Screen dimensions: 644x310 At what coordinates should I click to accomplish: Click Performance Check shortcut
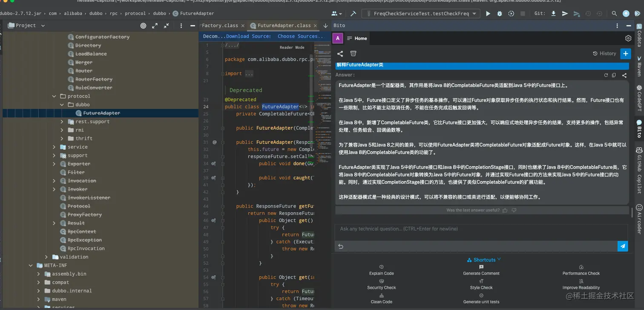pyautogui.click(x=581, y=270)
